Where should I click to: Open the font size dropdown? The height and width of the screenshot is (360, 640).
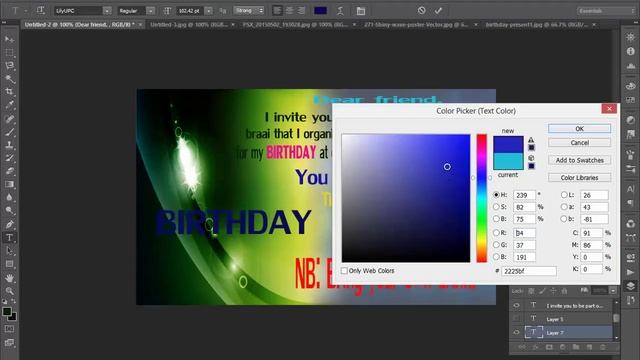pyautogui.click(x=209, y=11)
